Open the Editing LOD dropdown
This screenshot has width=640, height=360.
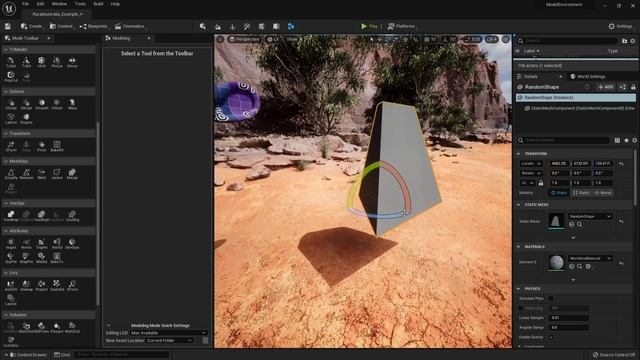168,333
